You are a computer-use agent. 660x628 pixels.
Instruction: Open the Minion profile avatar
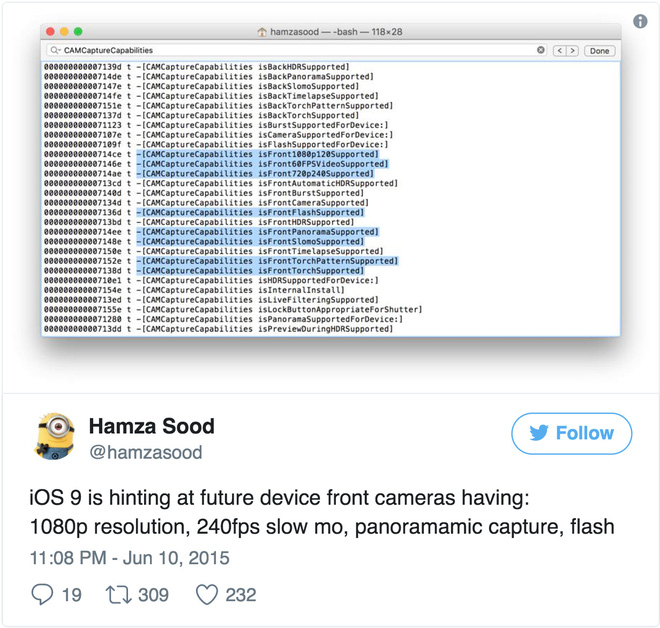(55, 436)
